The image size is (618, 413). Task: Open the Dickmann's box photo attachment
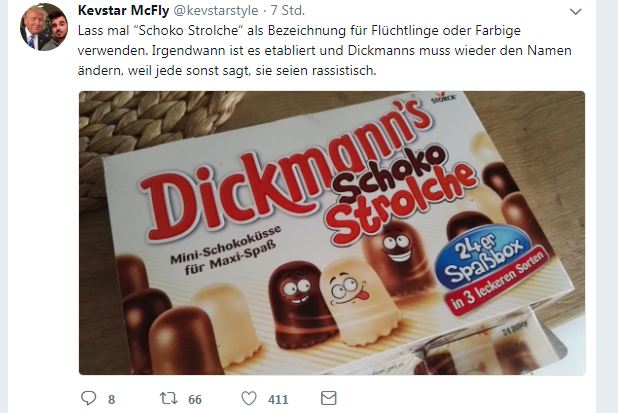331,234
